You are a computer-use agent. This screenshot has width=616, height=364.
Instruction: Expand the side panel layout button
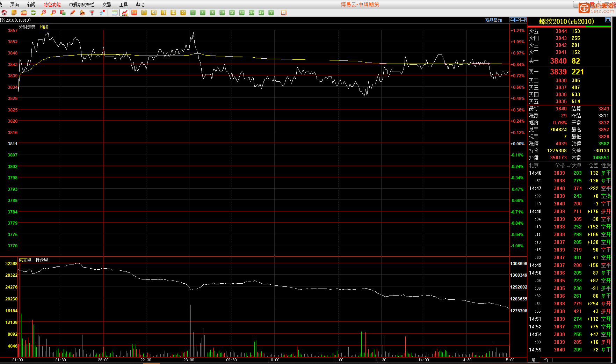[523, 20]
